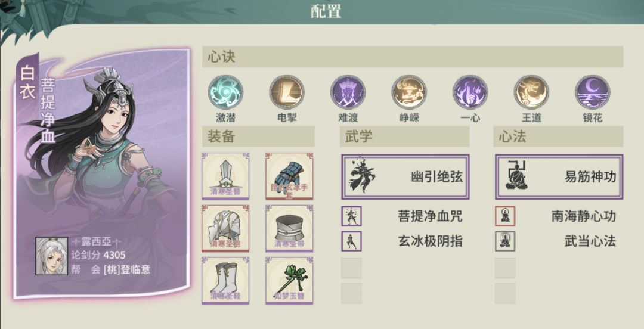Select the main martial art 幽引绝弦
Screen dimensions: 644x329
[x=405, y=177]
